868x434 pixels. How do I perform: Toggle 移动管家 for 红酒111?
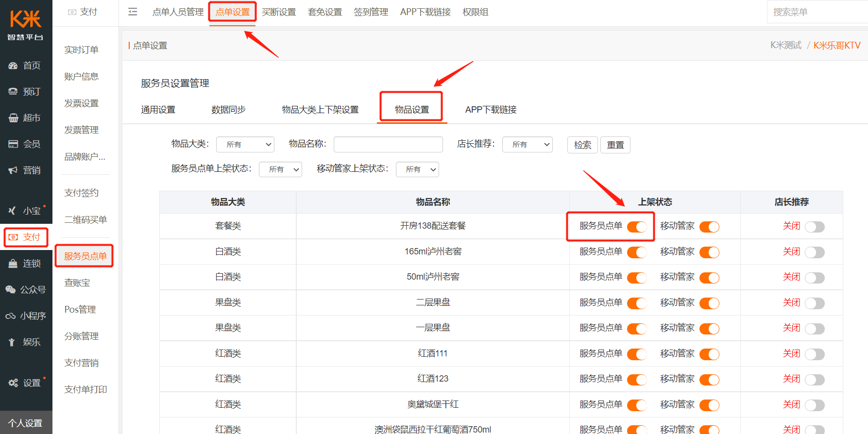[x=709, y=354]
